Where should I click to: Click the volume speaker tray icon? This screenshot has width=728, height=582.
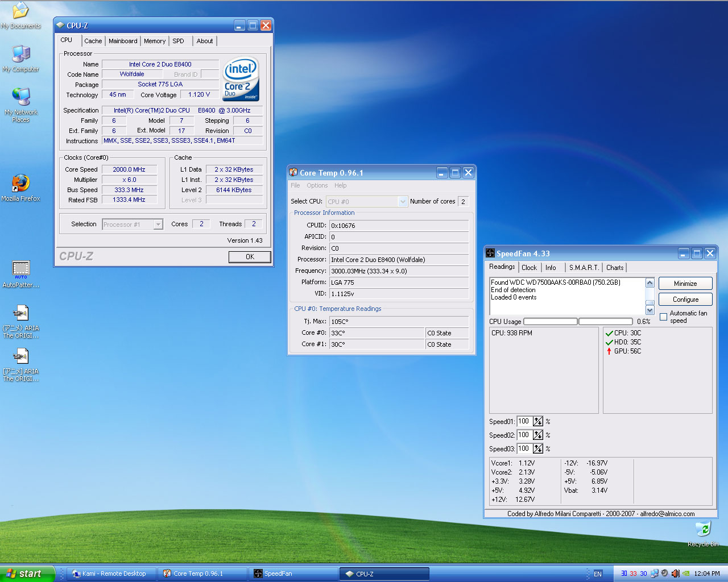click(x=675, y=573)
